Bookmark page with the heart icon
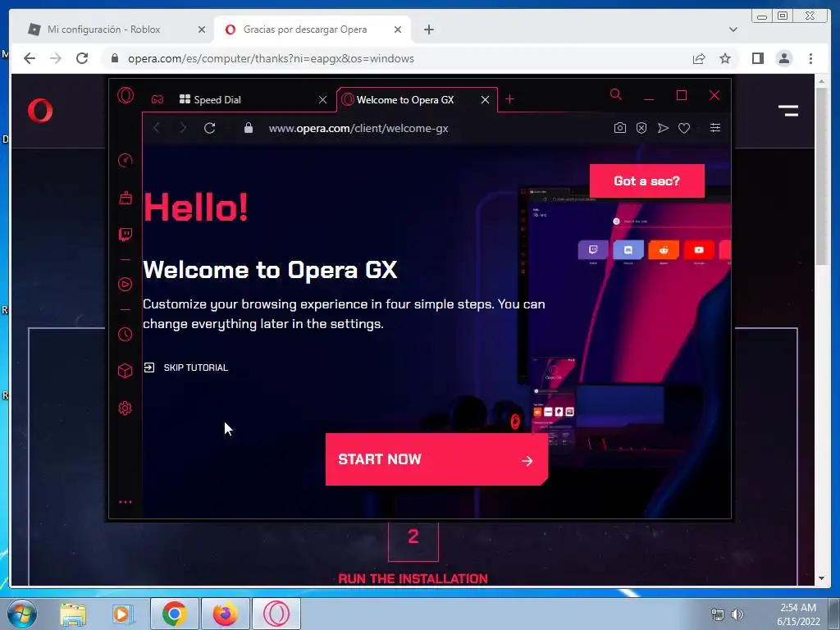This screenshot has height=630, width=840. point(684,128)
